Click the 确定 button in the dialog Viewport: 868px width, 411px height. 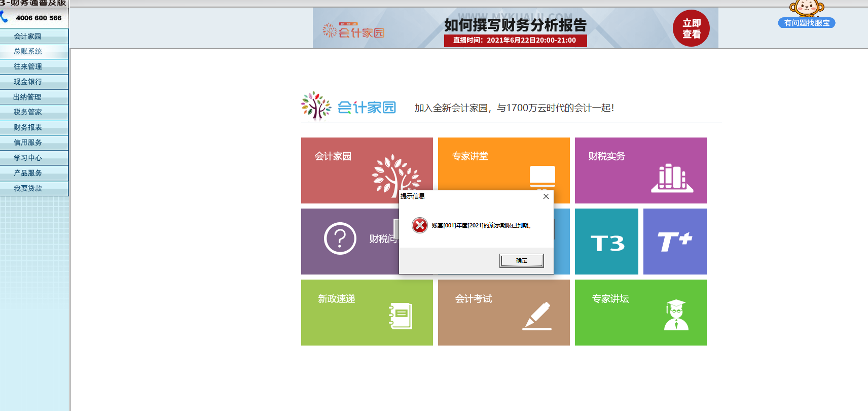tap(521, 261)
